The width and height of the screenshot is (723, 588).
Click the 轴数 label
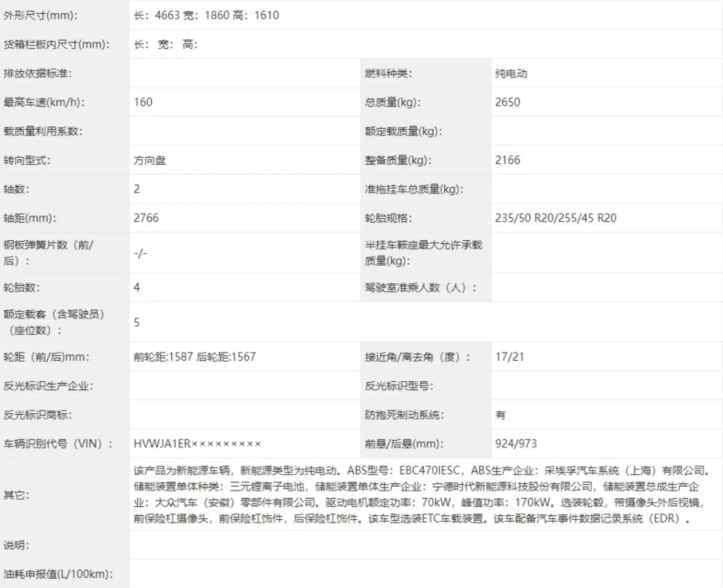point(16,189)
